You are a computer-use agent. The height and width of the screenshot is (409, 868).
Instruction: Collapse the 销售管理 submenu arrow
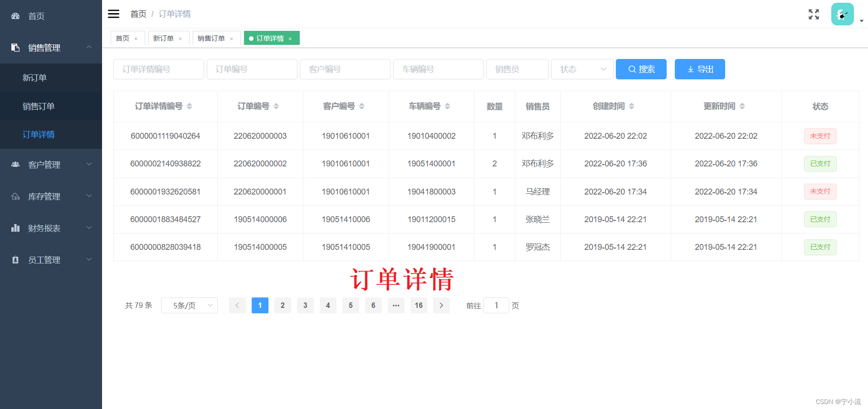[89, 47]
